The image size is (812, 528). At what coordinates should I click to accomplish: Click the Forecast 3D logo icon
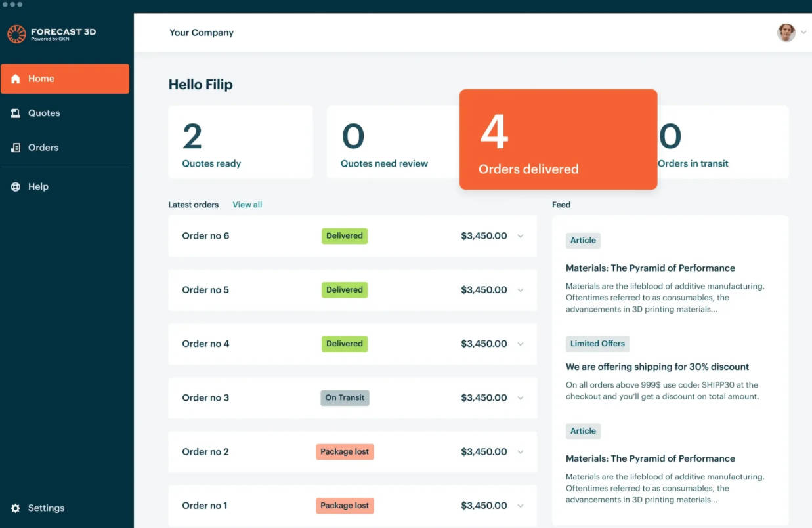(16, 34)
